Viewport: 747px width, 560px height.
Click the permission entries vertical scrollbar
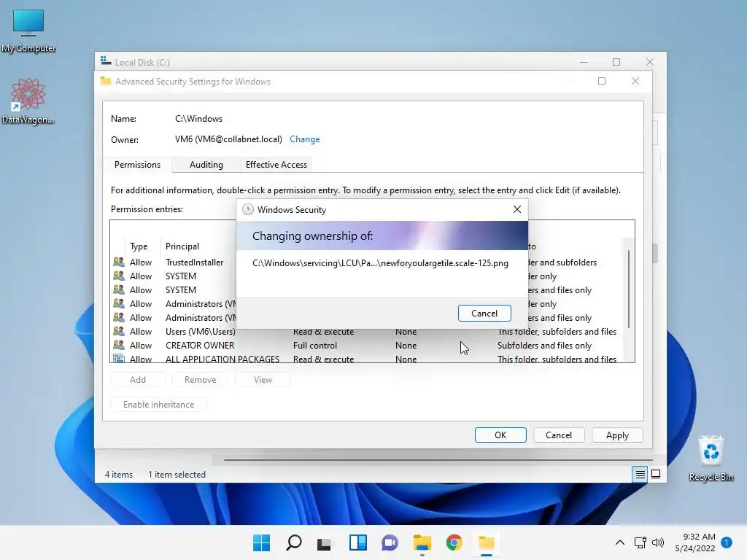[x=629, y=289]
